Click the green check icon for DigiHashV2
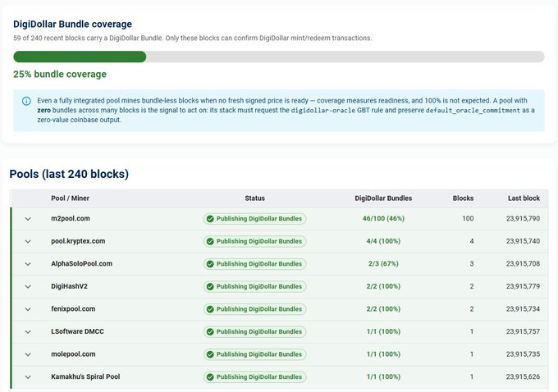558x392 pixels. 210,287
